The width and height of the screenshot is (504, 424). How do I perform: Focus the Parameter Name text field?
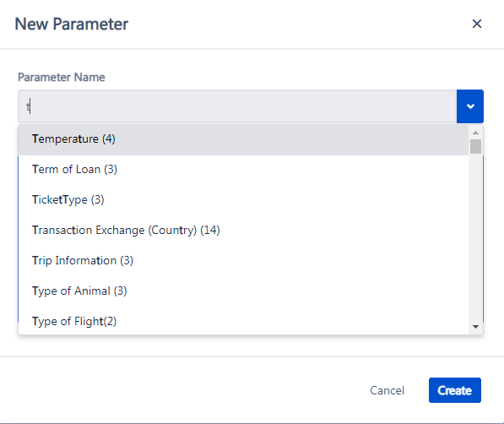tap(237, 106)
